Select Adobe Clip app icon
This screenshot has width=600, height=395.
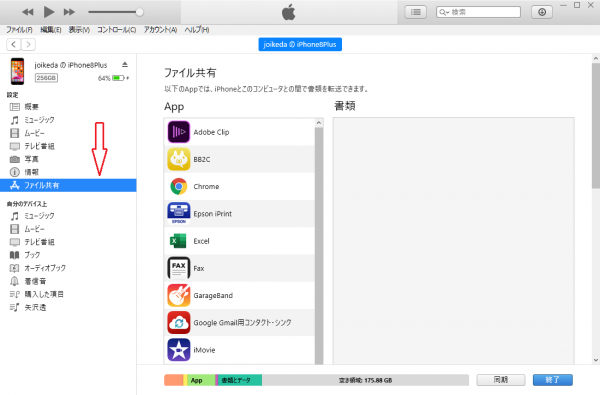click(178, 132)
